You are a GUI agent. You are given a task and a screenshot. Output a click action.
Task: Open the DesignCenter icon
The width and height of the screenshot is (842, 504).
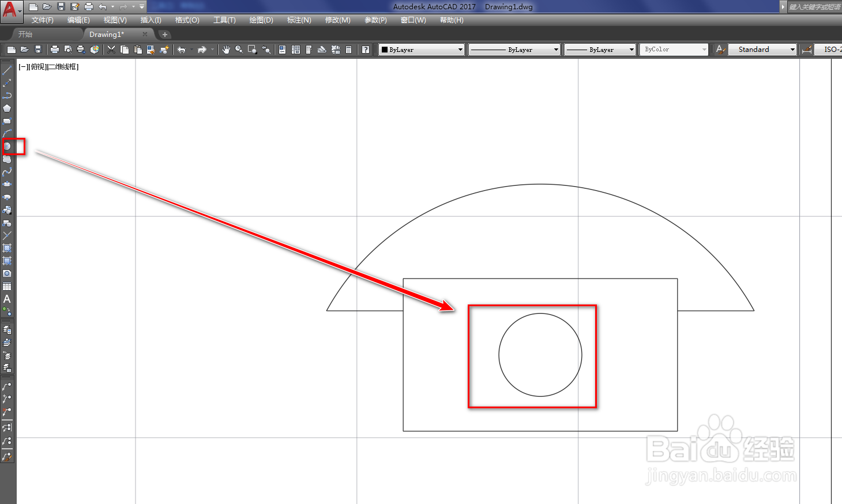point(296,50)
